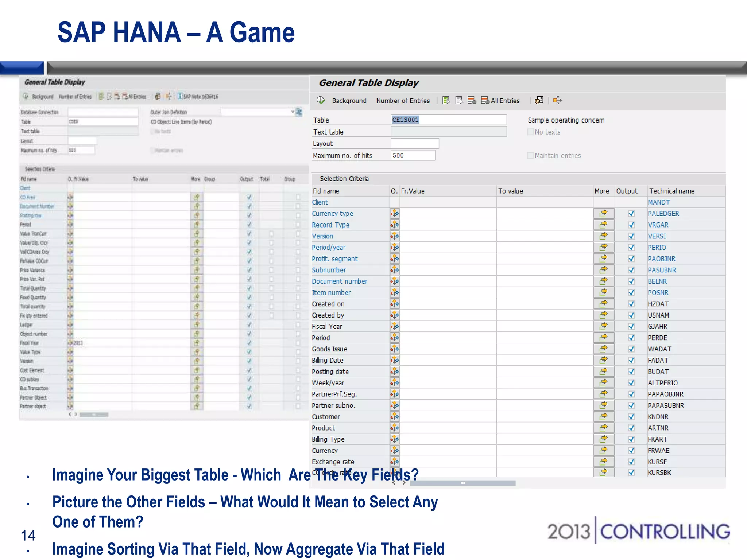Open multiple selection for Product
The image size is (747, 560).
[604, 428]
